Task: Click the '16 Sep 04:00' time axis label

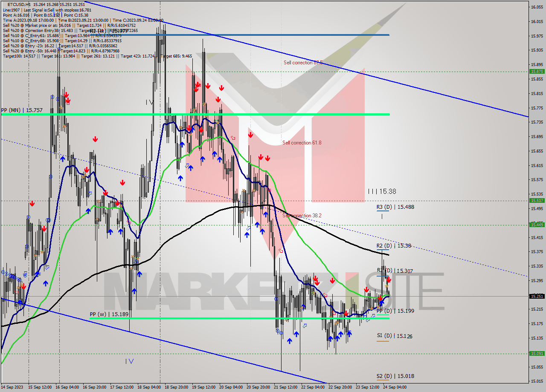Action: click(67, 387)
